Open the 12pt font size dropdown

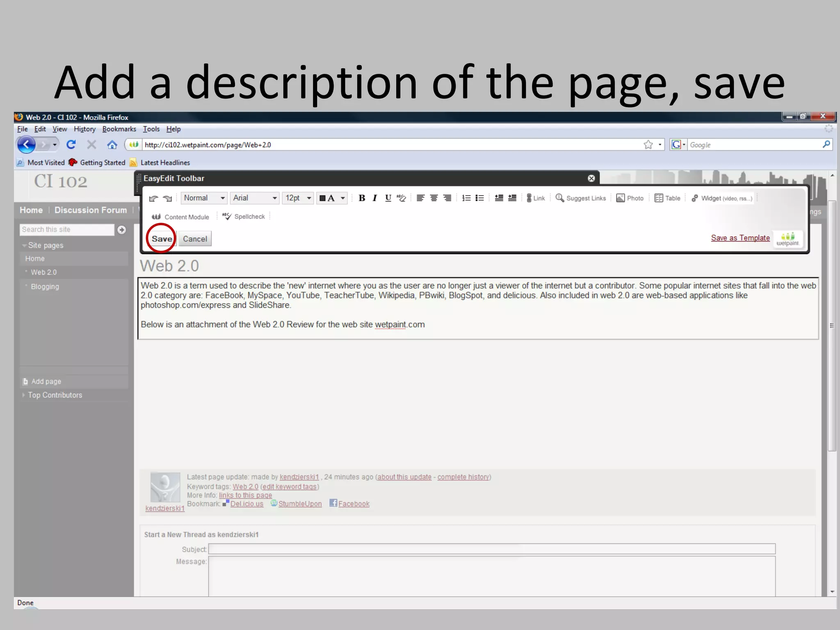click(298, 198)
